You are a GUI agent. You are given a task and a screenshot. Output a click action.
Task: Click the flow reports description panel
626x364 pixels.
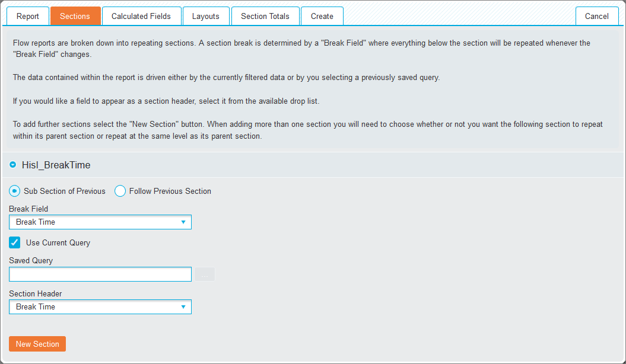point(313,90)
